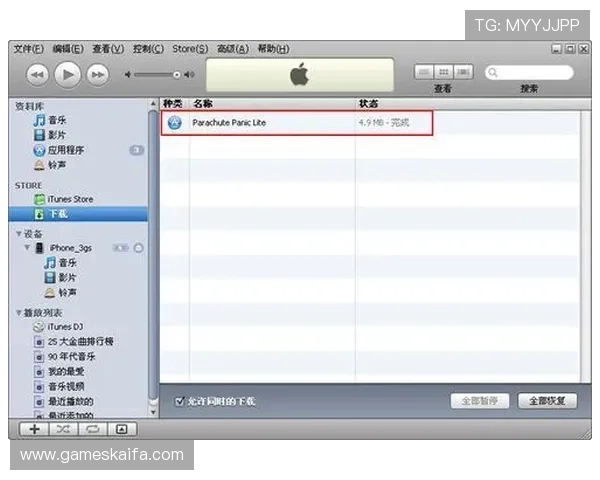Select library 铃声 ringtones item
This screenshot has width=600, height=480.
tap(50, 165)
